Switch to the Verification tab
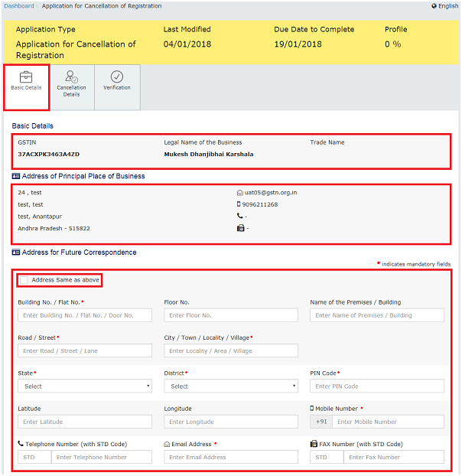This screenshot has width=462, height=476. pyautogui.click(x=117, y=87)
